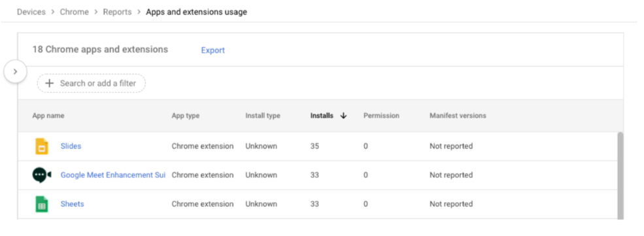Sort by Install type column header

pyautogui.click(x=263, y=116)
